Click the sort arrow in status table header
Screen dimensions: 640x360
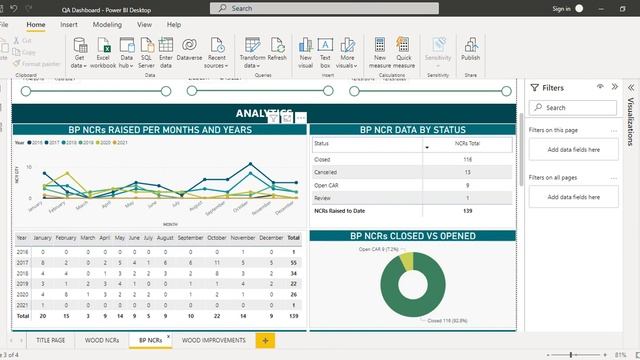pyautogui.click(x=427, y=148)
